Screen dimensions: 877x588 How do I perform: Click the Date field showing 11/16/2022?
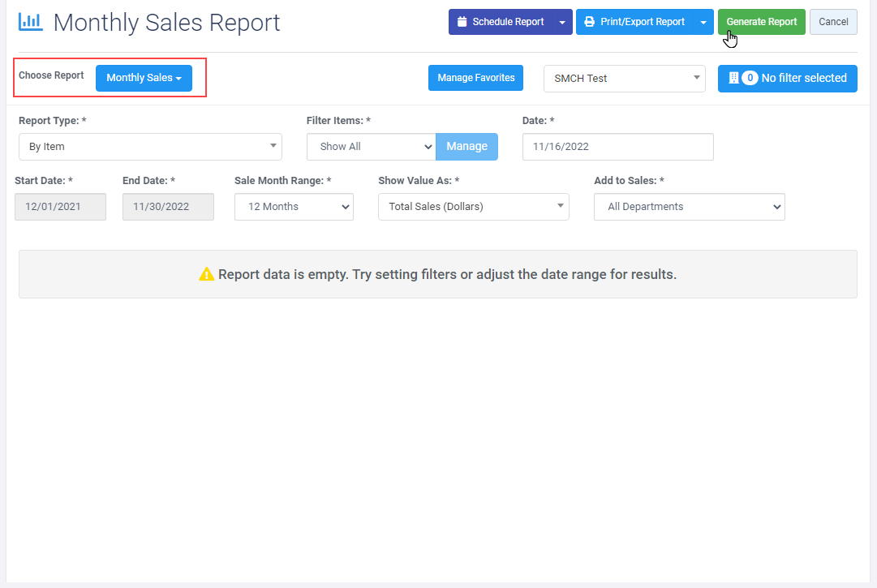click(618, 147)
